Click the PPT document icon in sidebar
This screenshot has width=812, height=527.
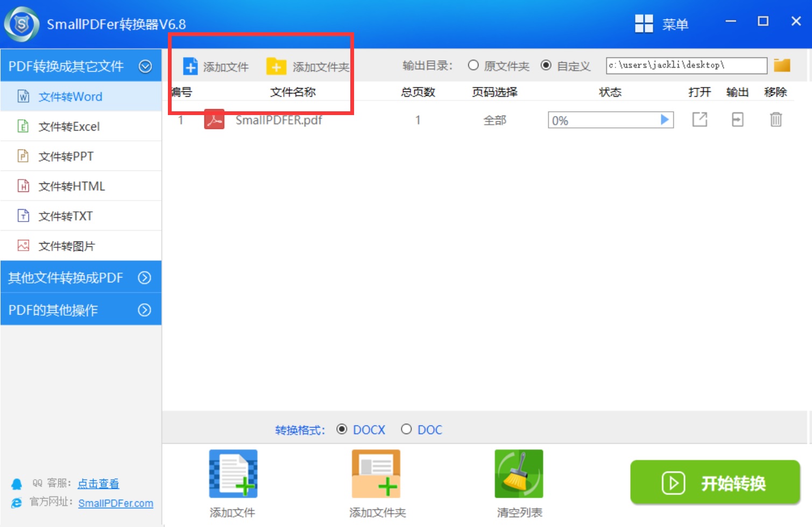23,156
